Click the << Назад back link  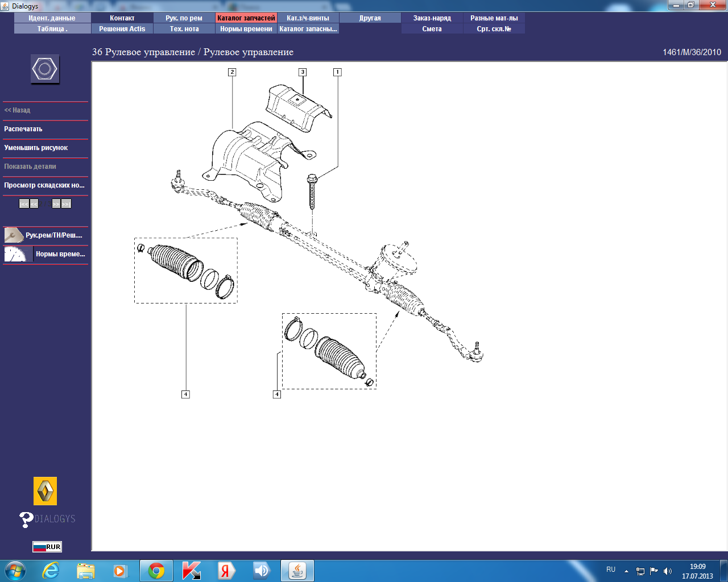(x=17, y=110)
